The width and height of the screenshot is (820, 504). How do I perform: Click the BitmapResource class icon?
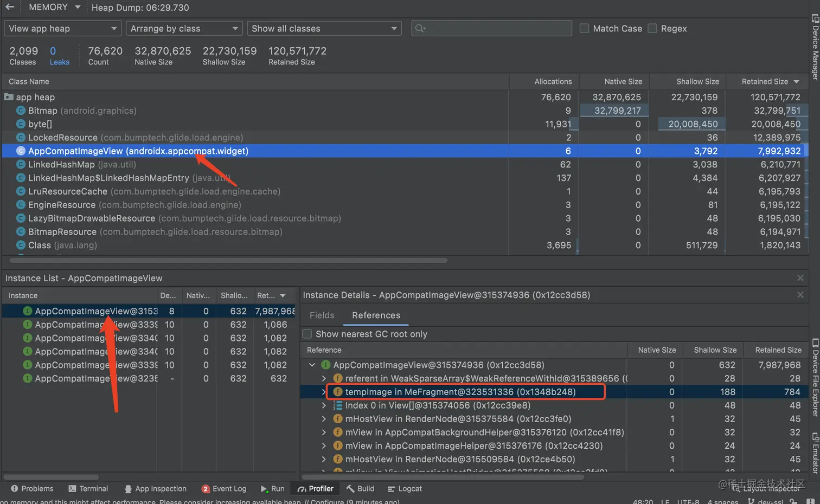(21, 232)
